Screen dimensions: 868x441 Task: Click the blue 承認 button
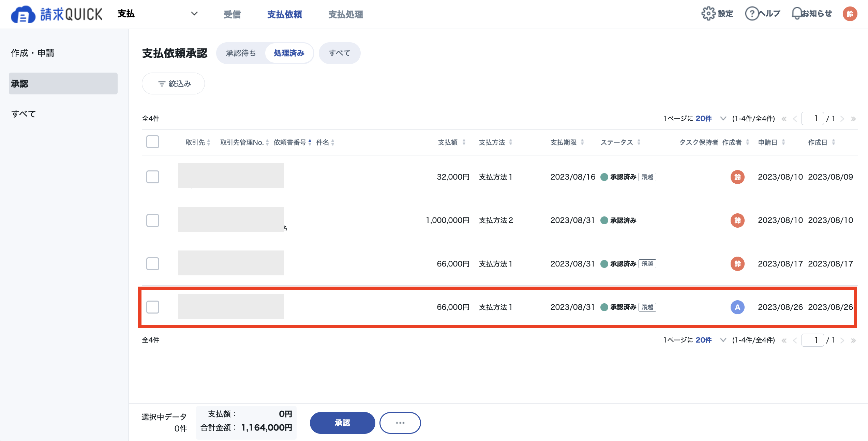click(x=342, y=423)
